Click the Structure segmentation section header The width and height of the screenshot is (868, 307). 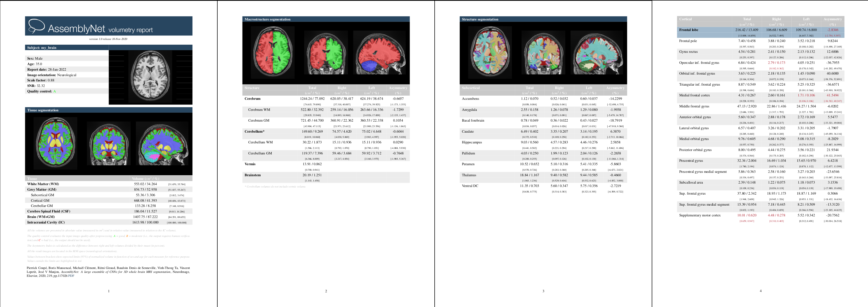tap(480, 19)
